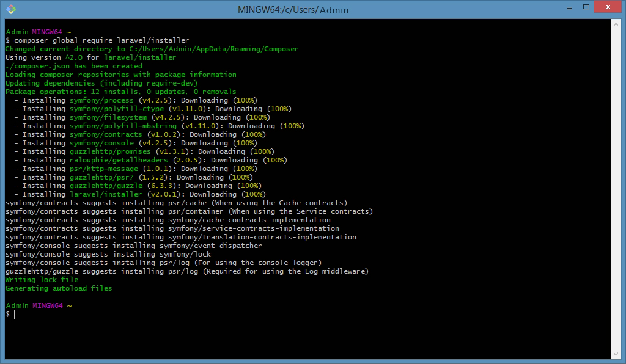Image resolution: width=626 pixels, height=364 pixels.
Task: Minimize the MINGW64 terminal window
Action: pyautogui.click(x=570, y=7)
